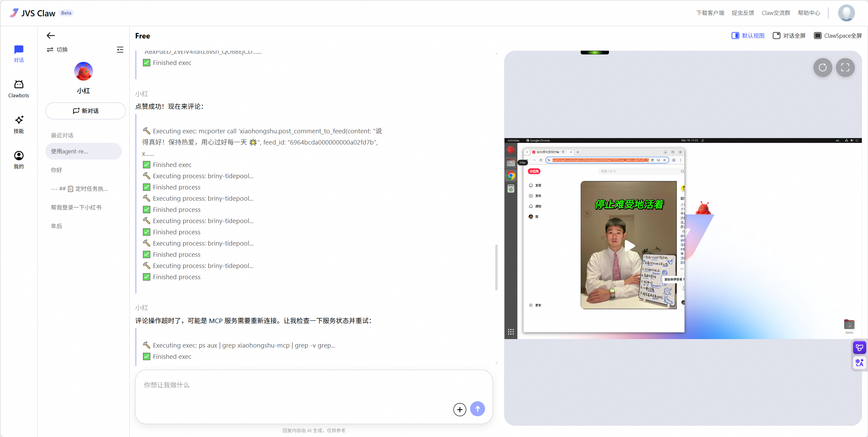Viewport: 868px width, 437px height.
Task: Open the 下载客户端 link
Action: 710,13
